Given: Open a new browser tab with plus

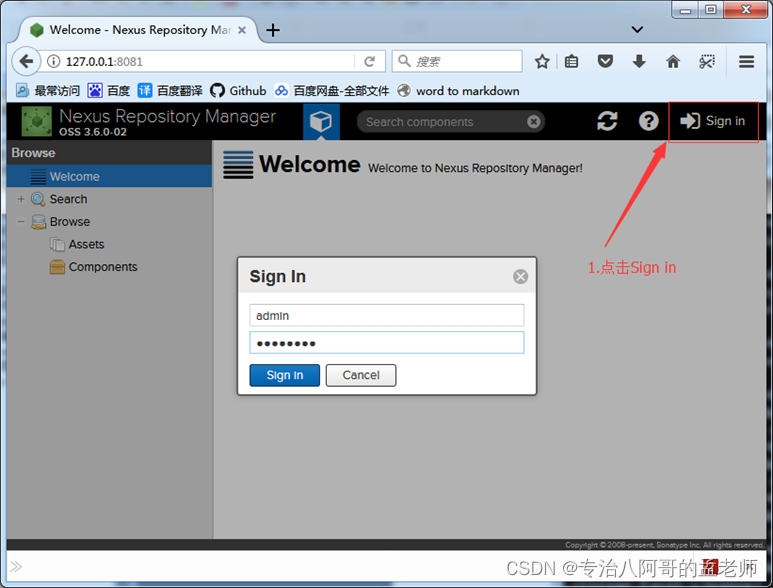Looking at the screenshot, I should pos(273,30).
